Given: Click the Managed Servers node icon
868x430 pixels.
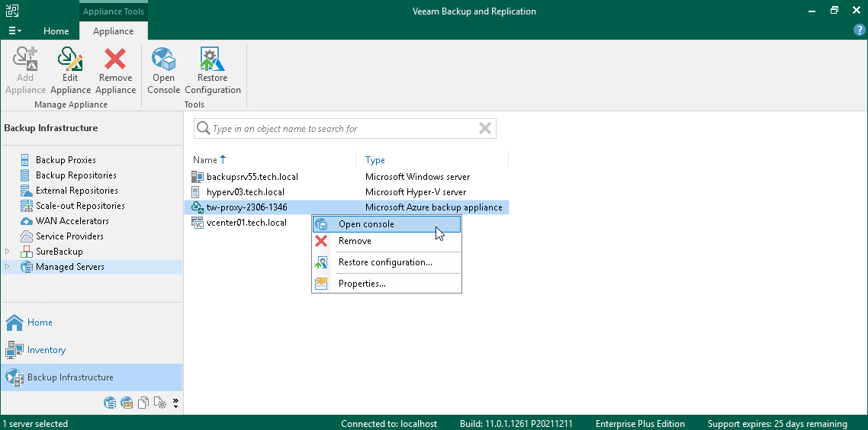Looking at the screenshot, I should (26, 267).
